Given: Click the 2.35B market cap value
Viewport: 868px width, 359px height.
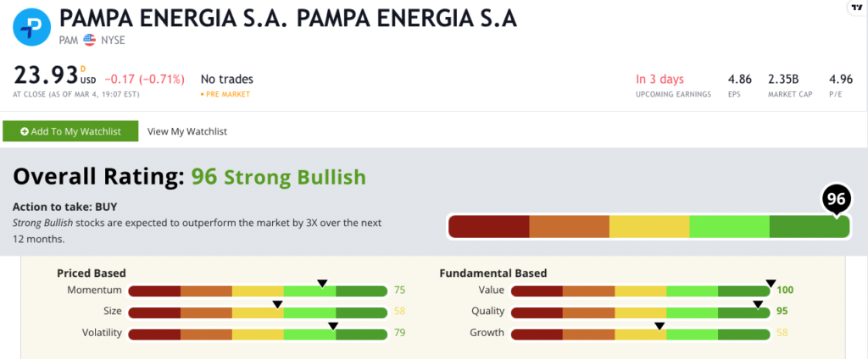Looking at the screenshot, I should (782, 79).
